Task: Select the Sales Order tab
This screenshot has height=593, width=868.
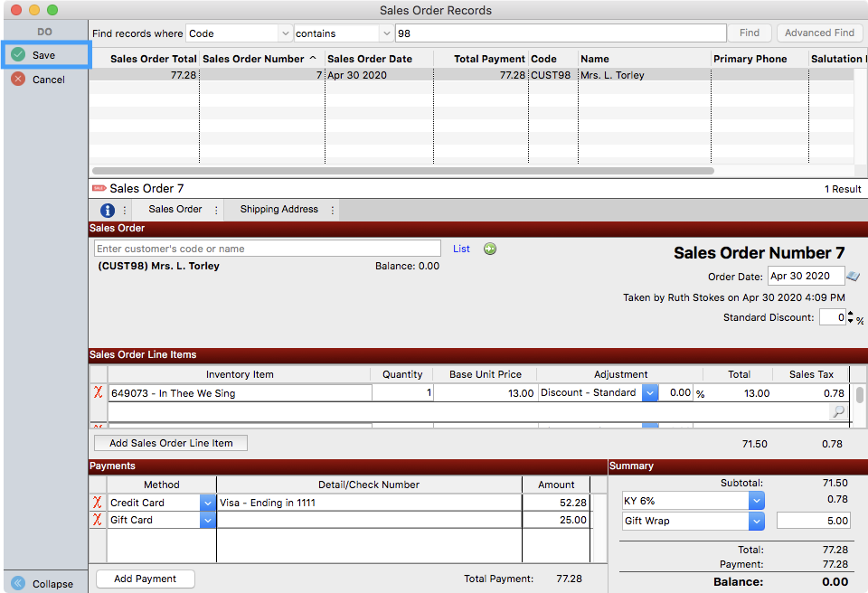Action: (175, 210)
